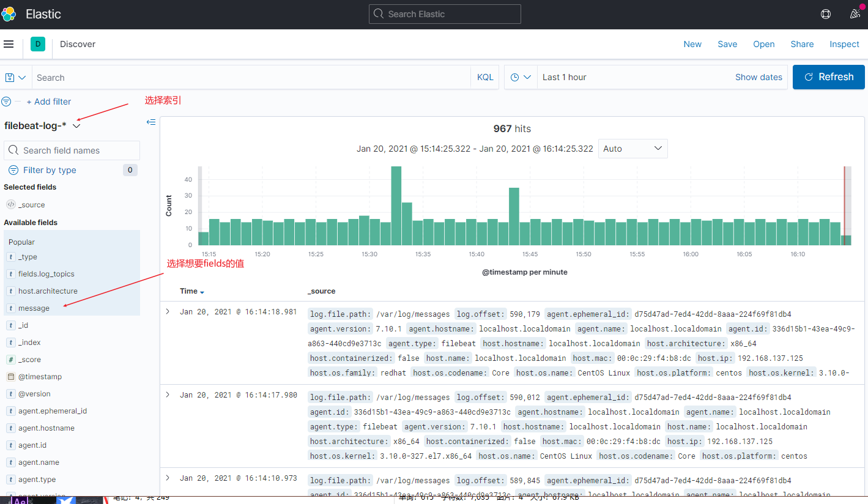This screenshot has width=868, height=504.
Task: Click the Elastic logo icon
Action: tap(9, 14)
